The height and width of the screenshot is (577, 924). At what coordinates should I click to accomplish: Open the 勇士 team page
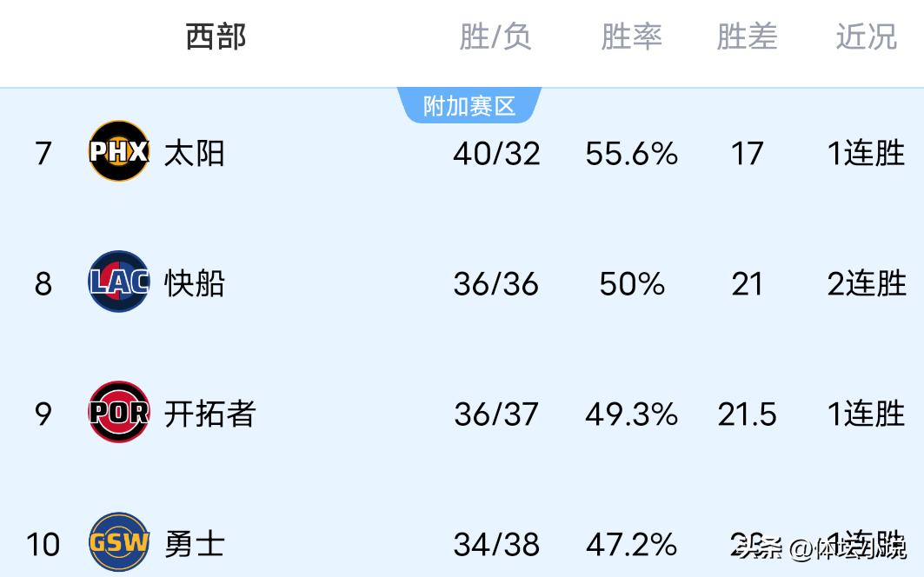click(x=195, y=544)
